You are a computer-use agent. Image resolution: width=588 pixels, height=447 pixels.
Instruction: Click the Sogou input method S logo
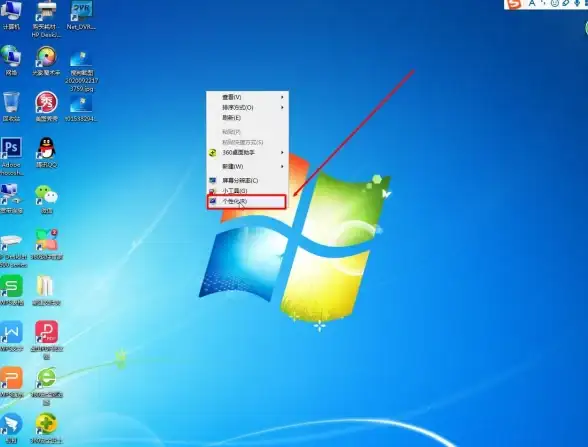(x=514, y=4)
